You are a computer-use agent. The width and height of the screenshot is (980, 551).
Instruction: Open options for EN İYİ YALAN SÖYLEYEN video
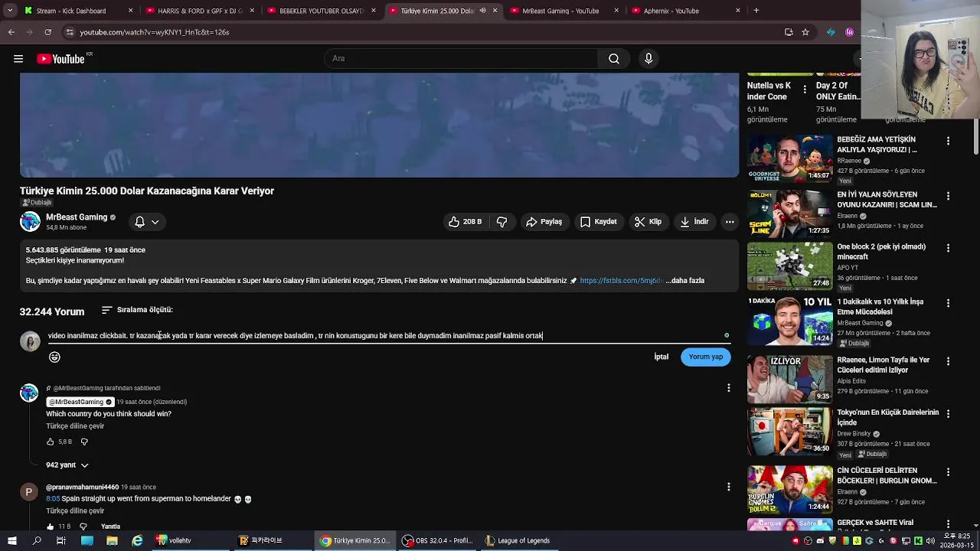pos(948,196)
